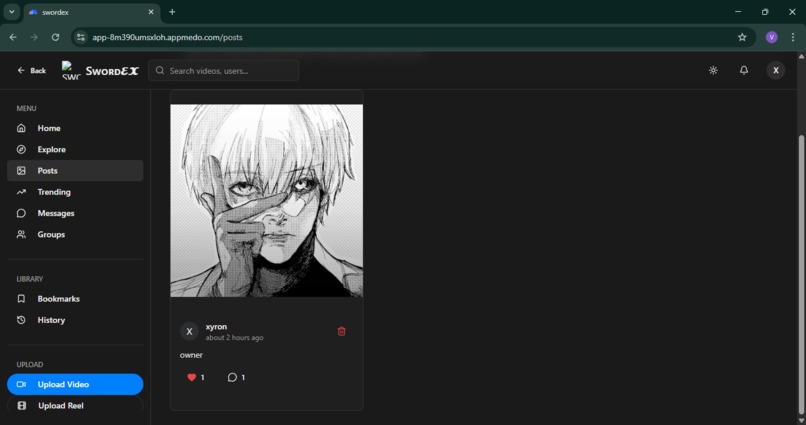The width and height of the screenshot is (806, 425).
Task: Toggle the light/dark theme sun icon
Action: (713, 70)
